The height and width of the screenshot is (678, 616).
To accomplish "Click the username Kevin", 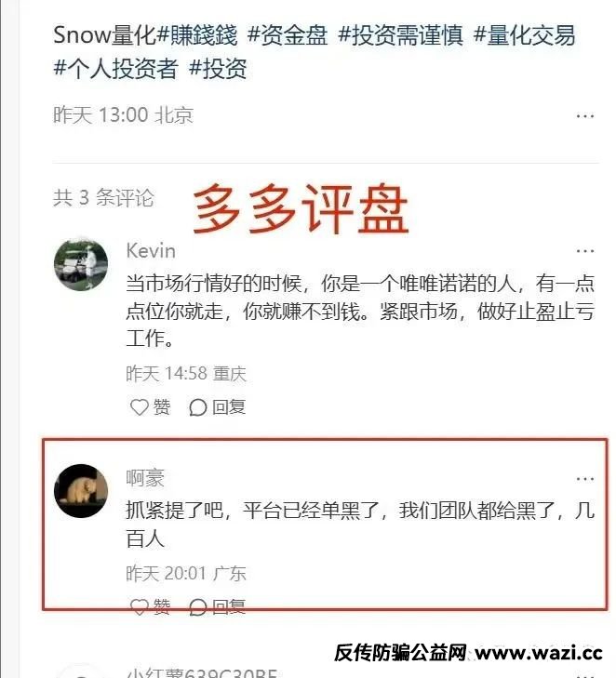I will coord(151,251).
